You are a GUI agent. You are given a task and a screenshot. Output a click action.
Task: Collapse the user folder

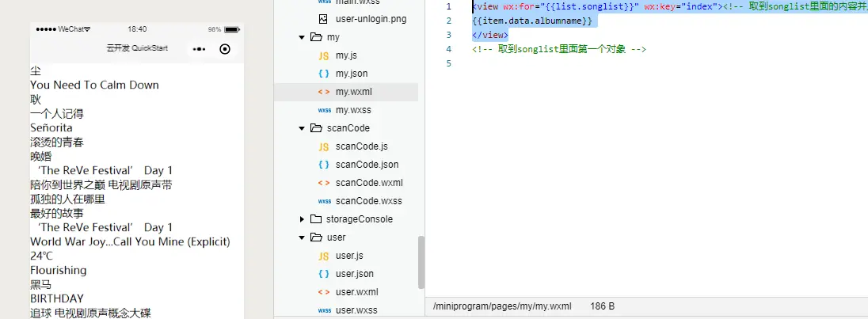[x=302, y=237]
